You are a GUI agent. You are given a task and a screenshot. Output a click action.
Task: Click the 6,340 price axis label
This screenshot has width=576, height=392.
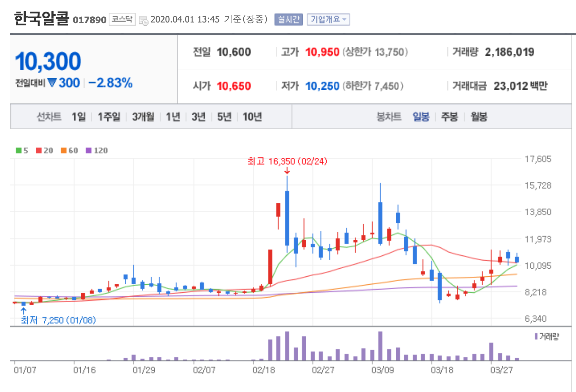coord(536,319)
